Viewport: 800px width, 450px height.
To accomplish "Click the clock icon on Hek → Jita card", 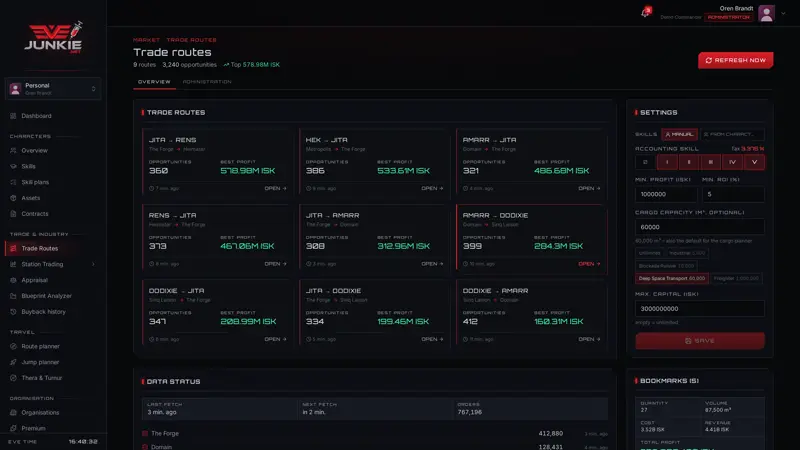I will point(308,188).
